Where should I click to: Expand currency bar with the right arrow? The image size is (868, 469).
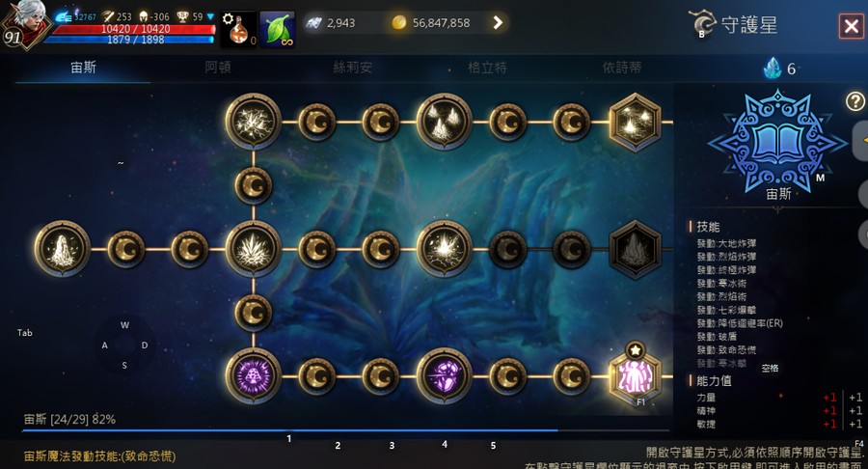click(x=498, y=23)
